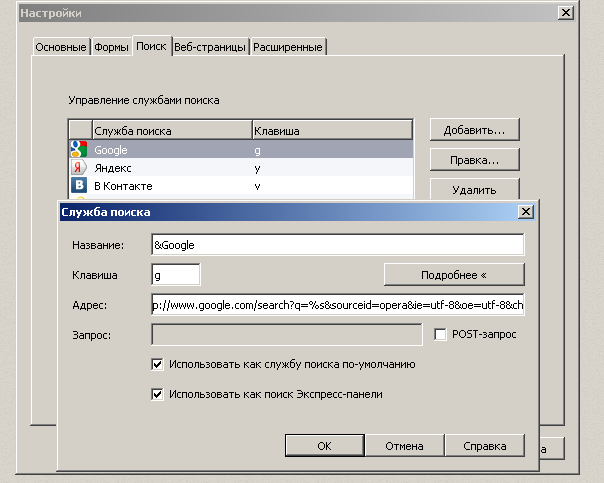604x483 pixels.
Task: Close the Служба поиска dialog
Action: pos(526,211)
